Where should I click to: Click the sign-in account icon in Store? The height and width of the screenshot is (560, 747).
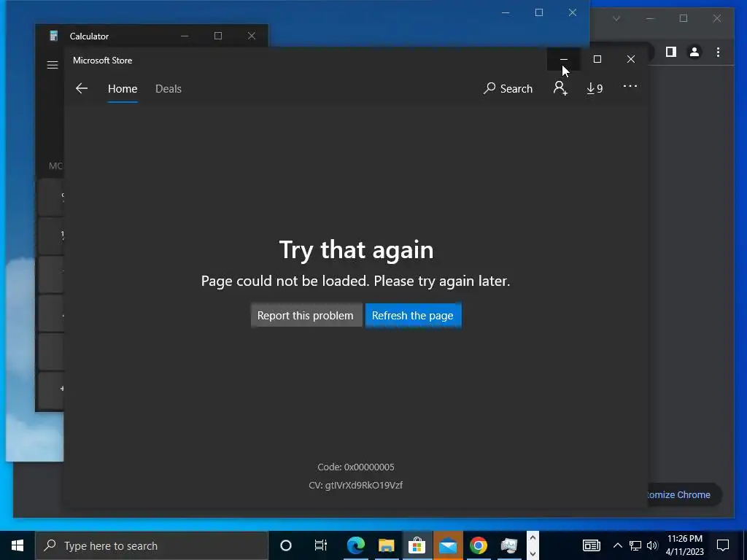point(560,88)
